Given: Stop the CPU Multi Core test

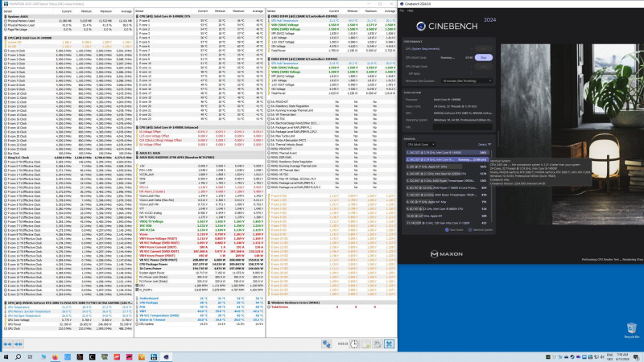Looking at the screenshot, I should click(484, 57).
